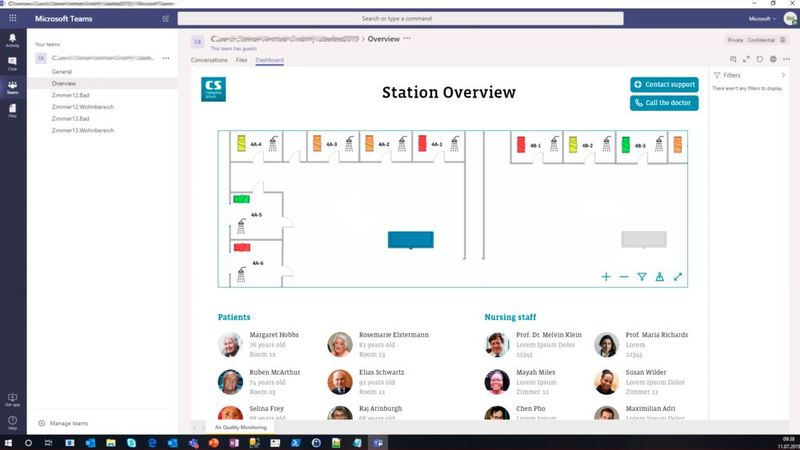Select the Air Quality Monitoring page tab
Screen dimensions: 800x450
(240, 427)
